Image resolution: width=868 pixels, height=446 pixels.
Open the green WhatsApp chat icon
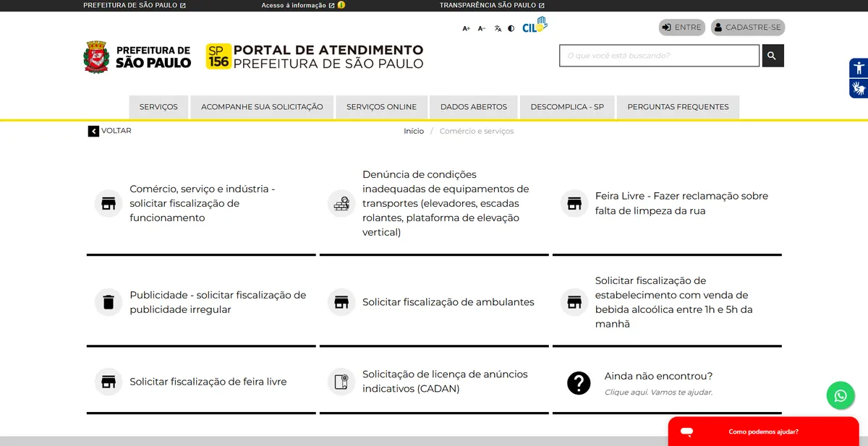pyautogui.click(x=840, y=395)
